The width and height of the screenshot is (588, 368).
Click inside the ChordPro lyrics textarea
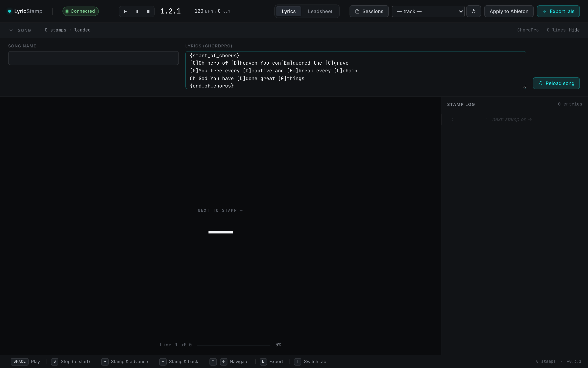(x=356, y=70)
